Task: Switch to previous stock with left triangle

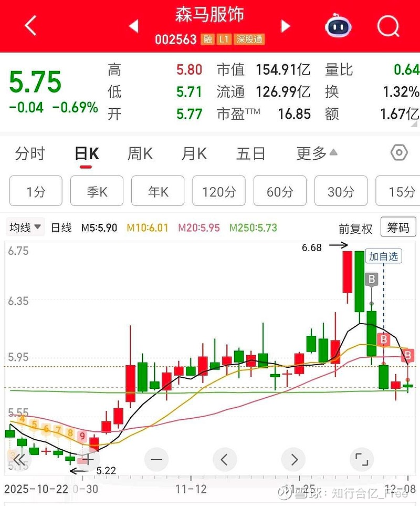Action: (x=133, y=26)
